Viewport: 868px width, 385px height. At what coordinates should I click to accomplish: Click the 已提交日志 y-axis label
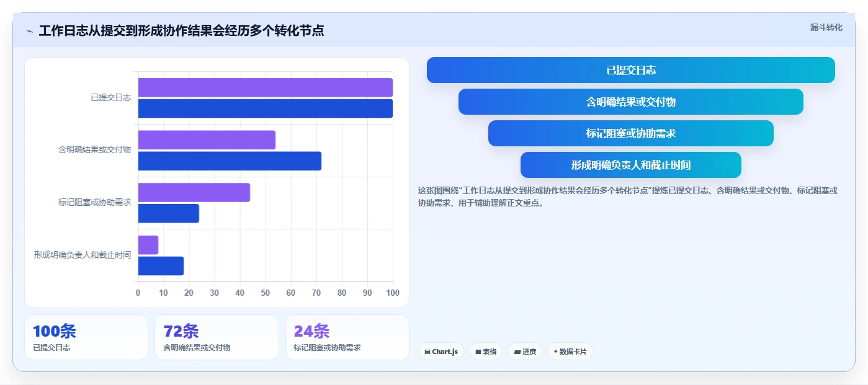(x=110, y=97)
